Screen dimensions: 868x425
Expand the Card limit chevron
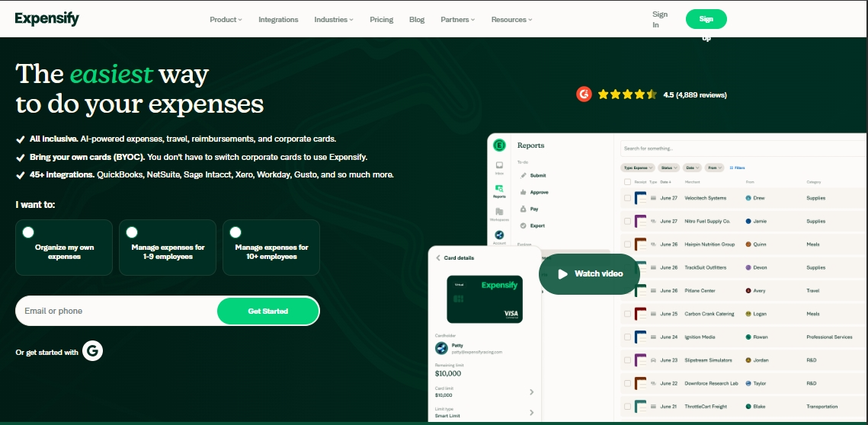[x=531, y=391]
